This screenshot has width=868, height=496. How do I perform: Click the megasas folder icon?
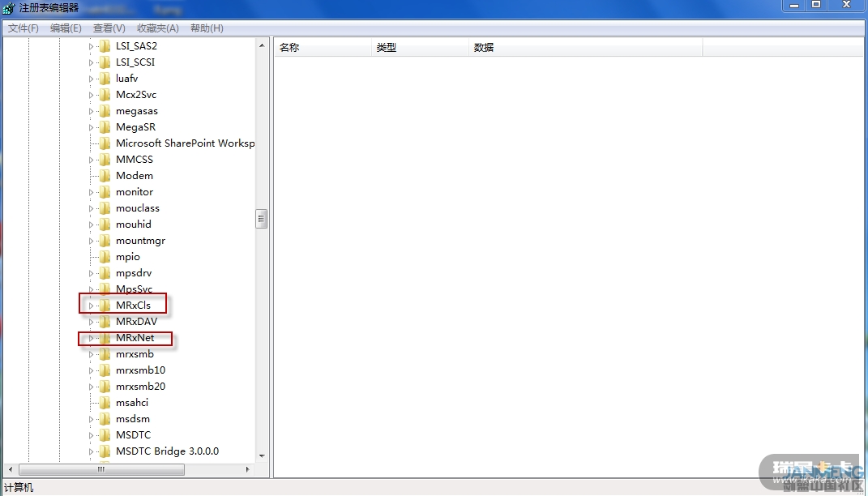tap(105, 111)
